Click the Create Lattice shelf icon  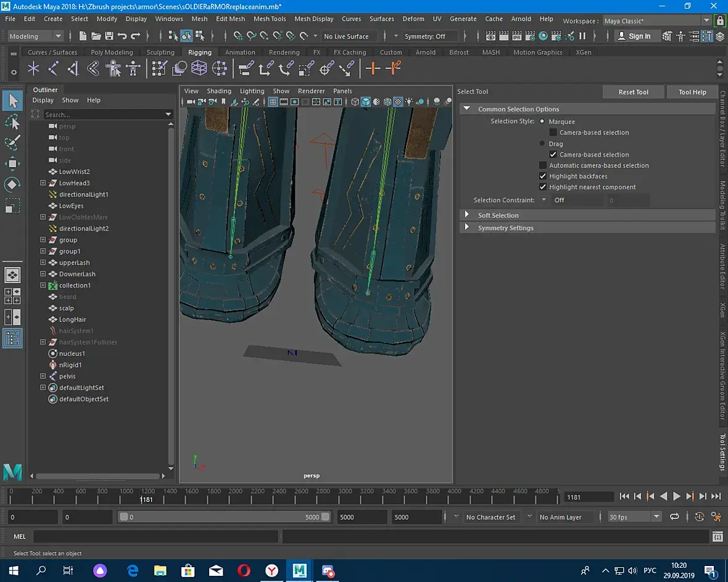pos(199,68)
